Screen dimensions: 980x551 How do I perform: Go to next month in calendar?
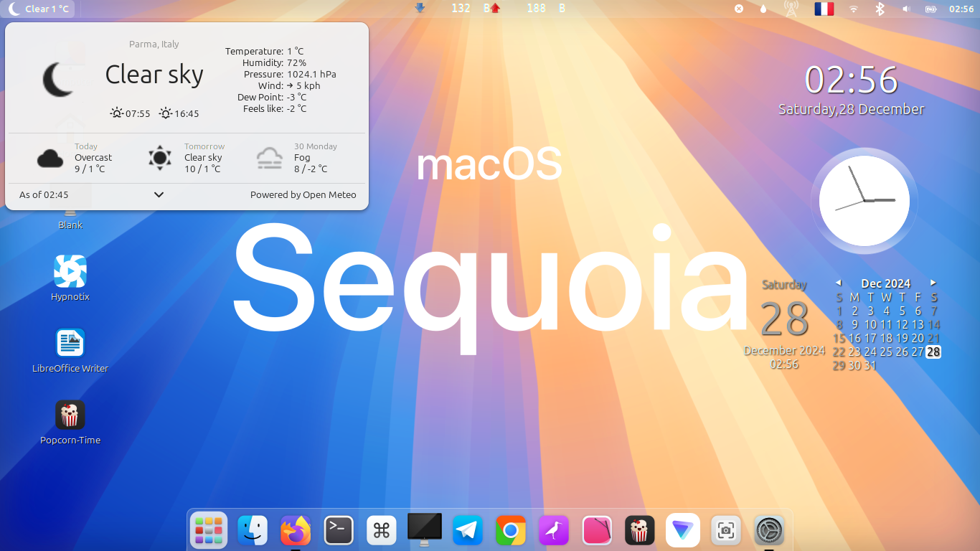pyautogui.click(x=933, y=283)
